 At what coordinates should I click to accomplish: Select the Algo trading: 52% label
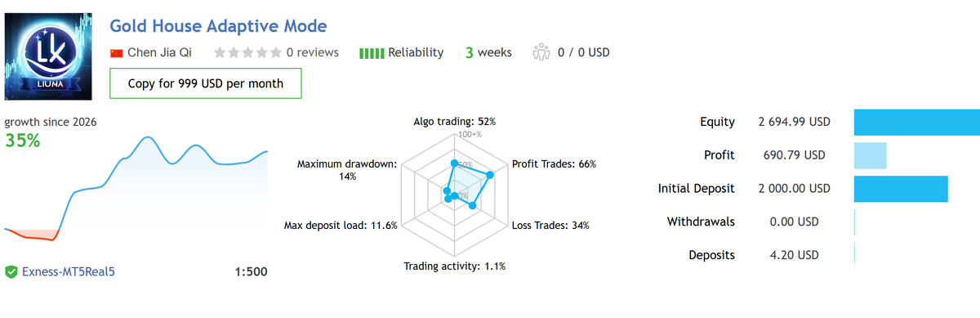coord(455,121)
